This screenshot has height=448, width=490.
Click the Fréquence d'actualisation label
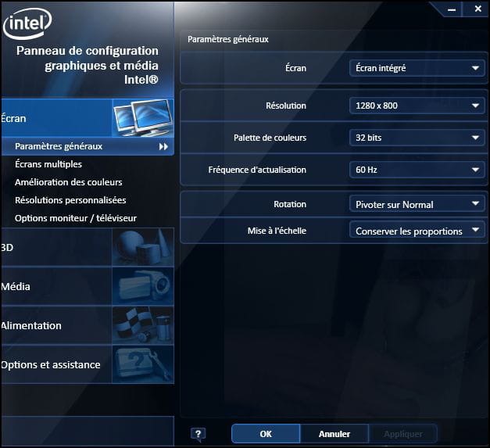point(257,170)
